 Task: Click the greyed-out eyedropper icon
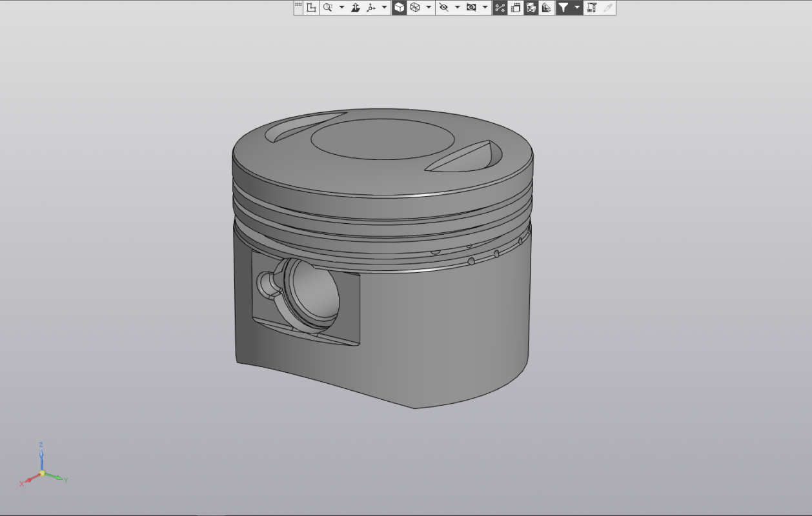click(x=607, y=8)
